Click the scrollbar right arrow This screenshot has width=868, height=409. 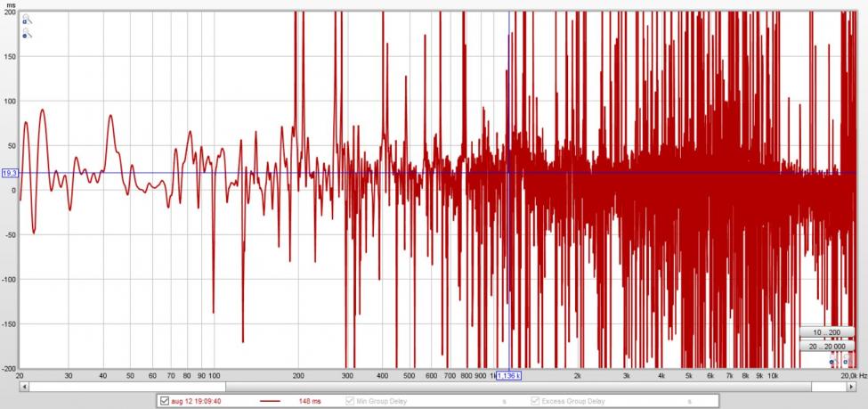pyautogui.click(x=851, y=387)
